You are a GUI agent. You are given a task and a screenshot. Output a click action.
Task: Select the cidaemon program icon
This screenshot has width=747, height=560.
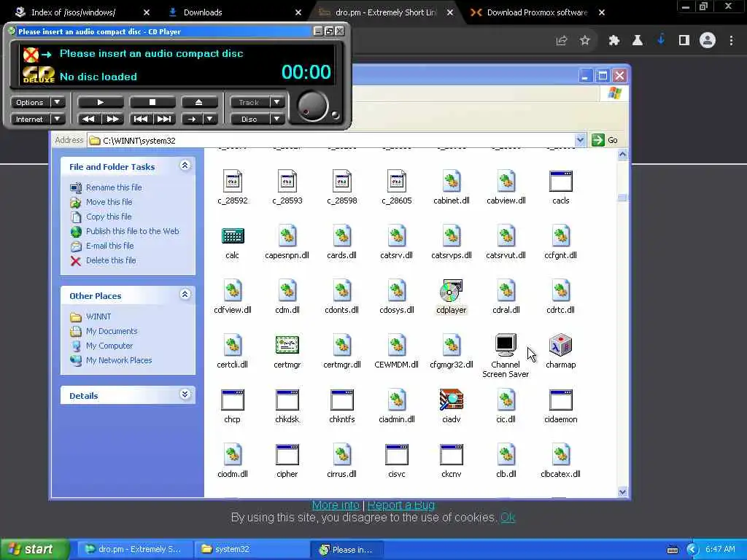click(x=560, y=400)
